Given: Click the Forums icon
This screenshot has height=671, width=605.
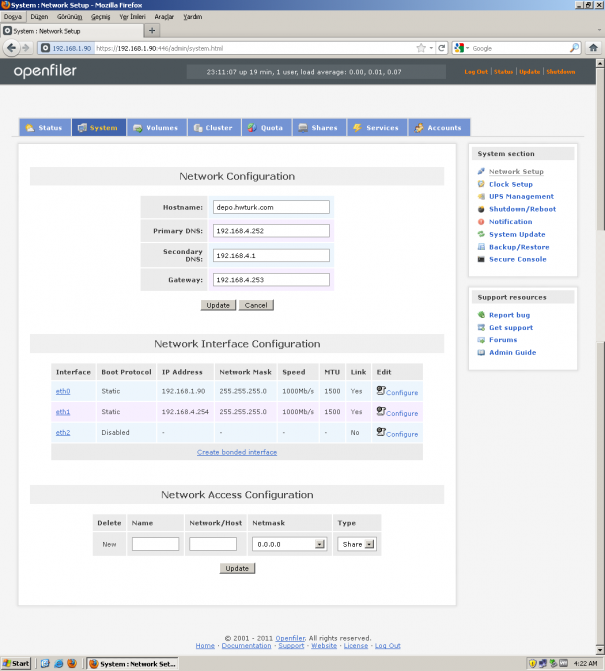Looking at the screenshot, I should (481, 340).
